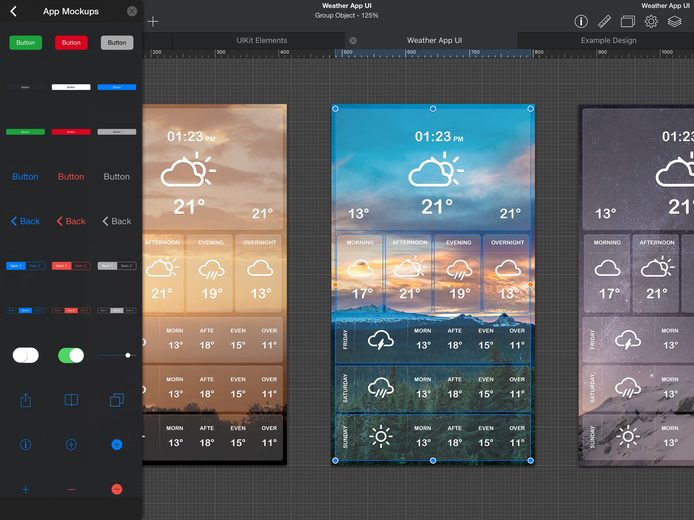Choose the blue Back chevron mockup
Image resolution: width=694 pixels, height=520 pixels.
[25, 221]
